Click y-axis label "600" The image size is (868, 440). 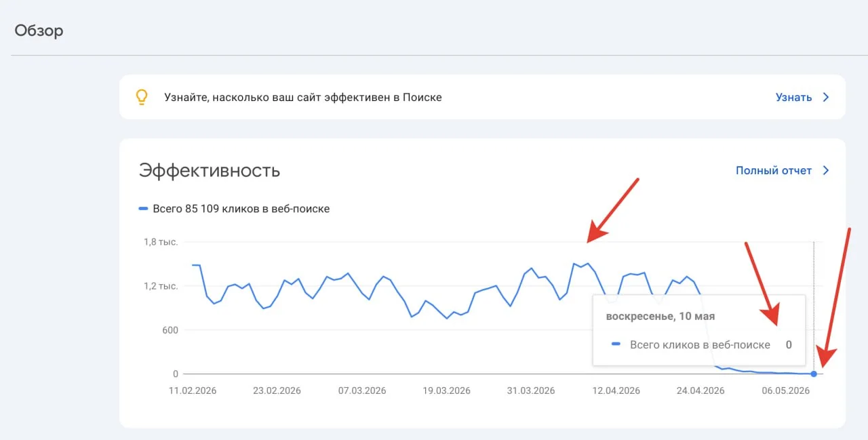click(170, 330)
